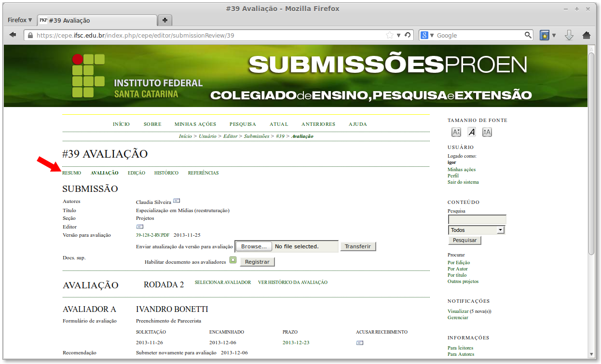
Task: Click inside the Pesquisa search field
Action: 477,219
